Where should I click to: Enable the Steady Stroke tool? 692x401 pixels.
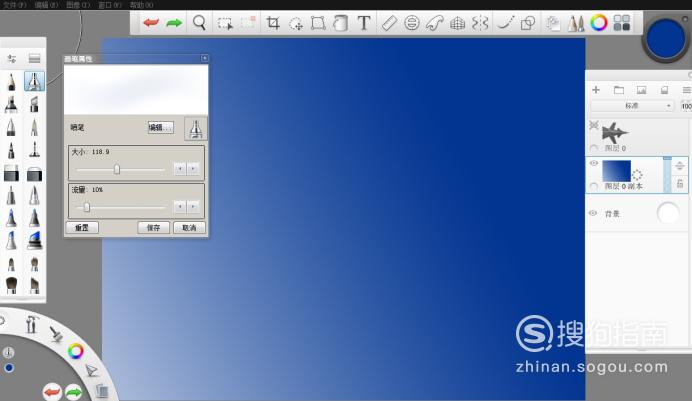tap(505, 22)
